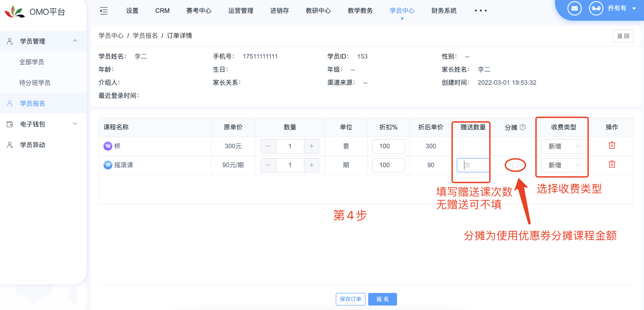Viewport: 644px width, 310px height.
Task: Click the quantity field for 桥
Action: point(290,146)
